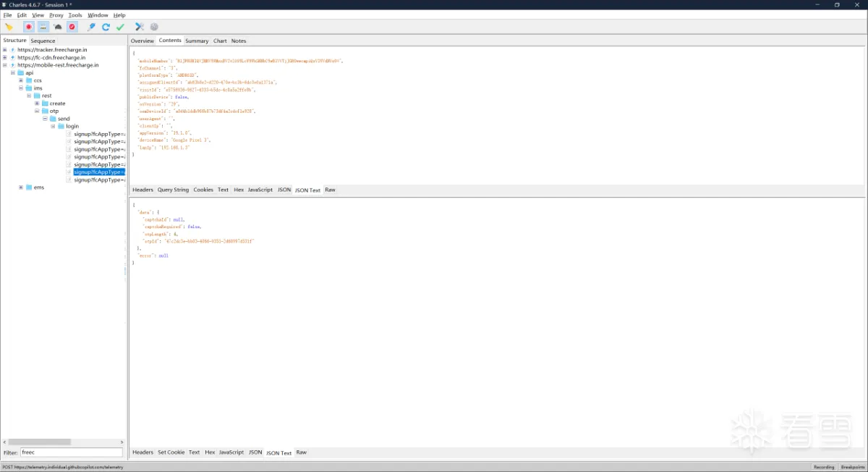Click the Recording status bar button
The width and height of the screenshot is (868, 472).
point(823,467)
